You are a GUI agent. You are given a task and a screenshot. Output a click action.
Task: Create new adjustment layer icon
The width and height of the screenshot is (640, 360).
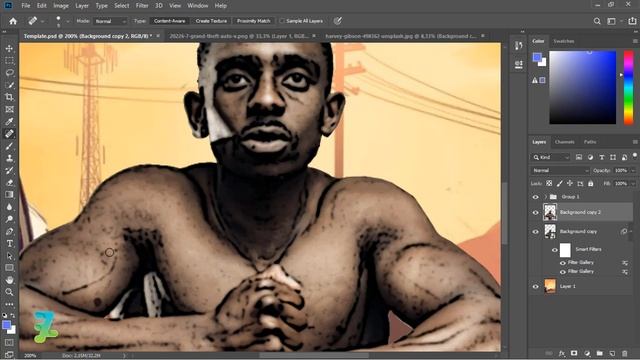tap(587, 353)
